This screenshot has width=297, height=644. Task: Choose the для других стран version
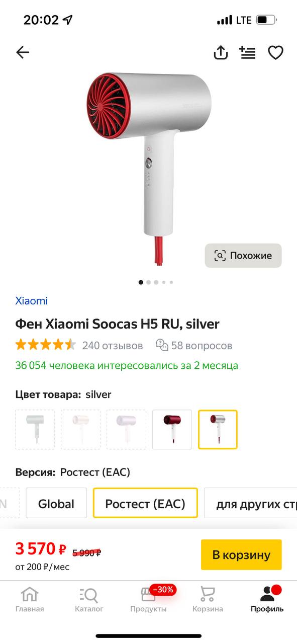click(251, 504)
